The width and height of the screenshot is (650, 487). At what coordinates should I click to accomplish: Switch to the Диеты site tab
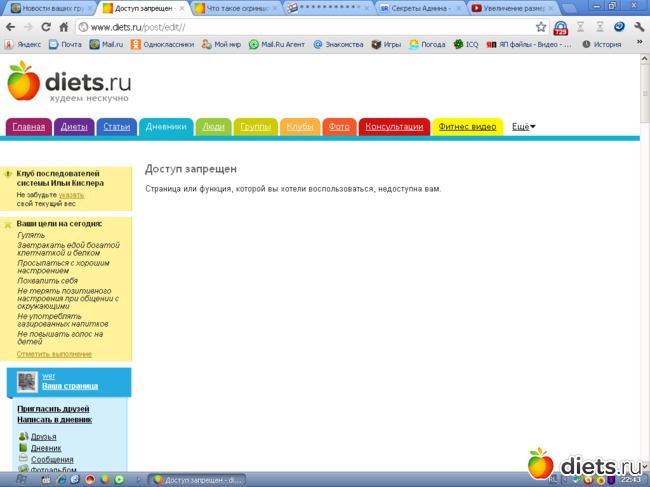click(74, 127)
